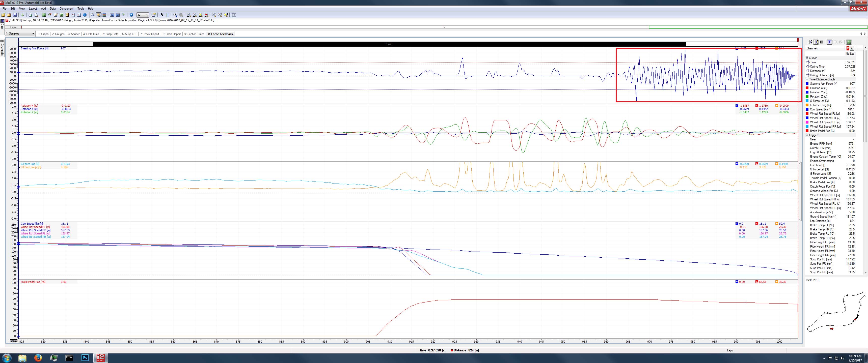
Task: Click the Zoom to window magnifier icon
Action: point(175,15)
